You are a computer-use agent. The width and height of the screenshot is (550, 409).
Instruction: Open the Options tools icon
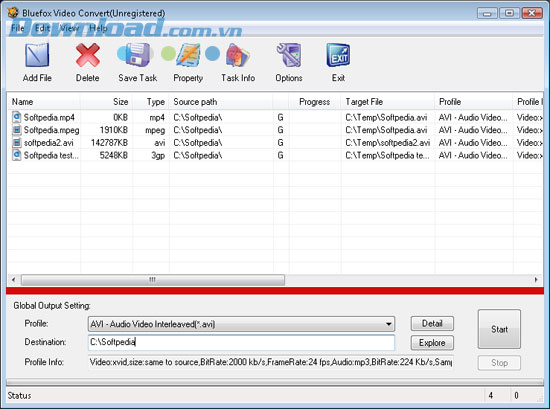[289, 55]
